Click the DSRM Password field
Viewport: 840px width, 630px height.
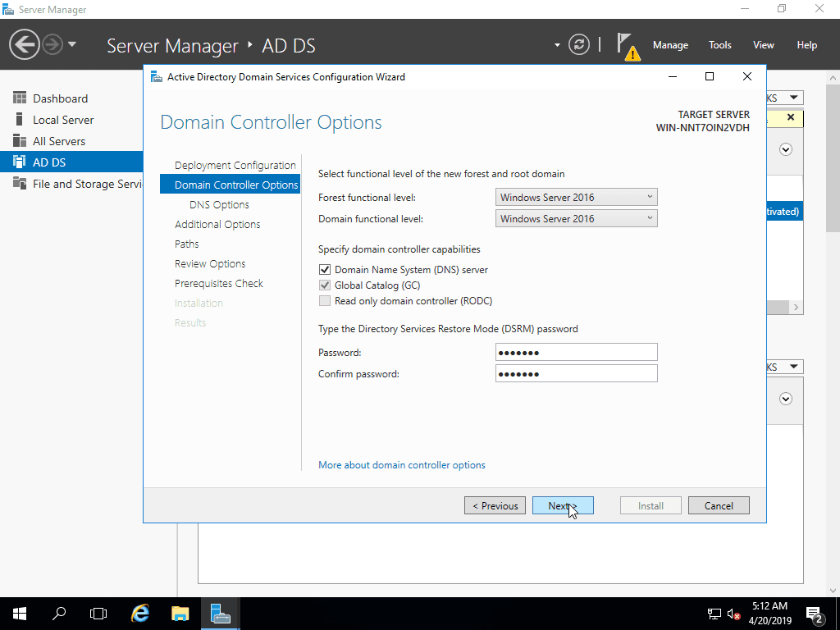577,352
